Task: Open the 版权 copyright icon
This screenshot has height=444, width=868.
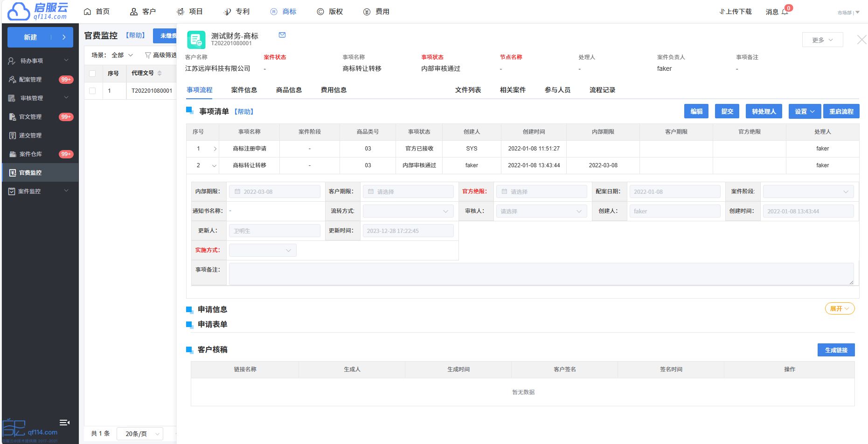Action: [320, 12]
